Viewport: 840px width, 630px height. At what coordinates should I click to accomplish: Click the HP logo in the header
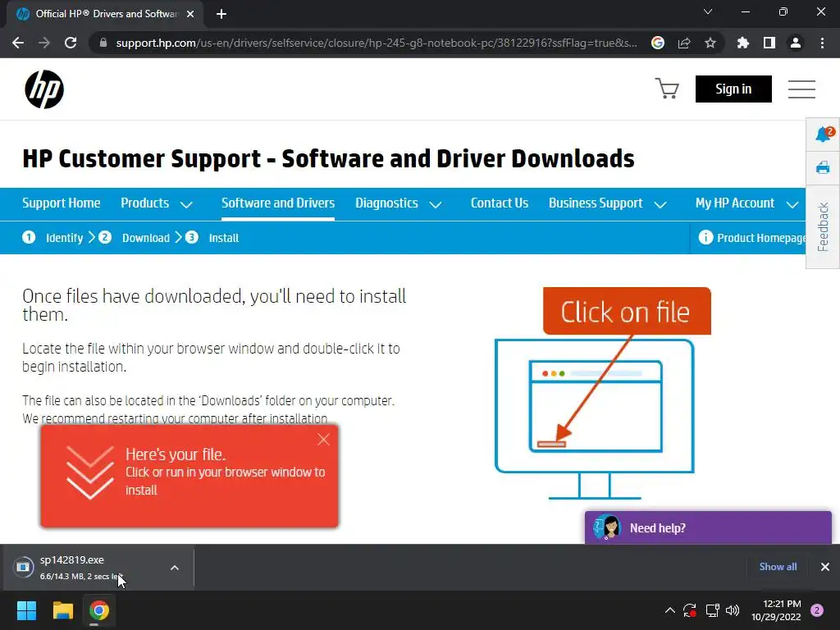coord(44,89)
